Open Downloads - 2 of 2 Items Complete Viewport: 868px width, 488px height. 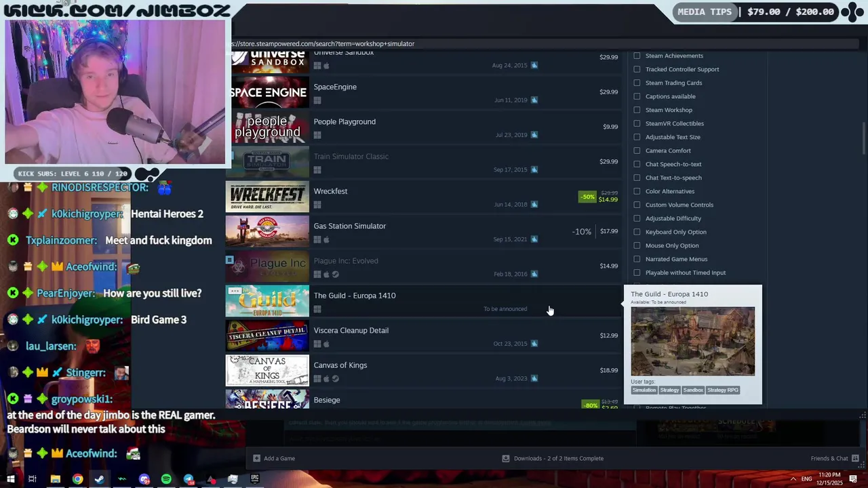click(x=553, y=458)
